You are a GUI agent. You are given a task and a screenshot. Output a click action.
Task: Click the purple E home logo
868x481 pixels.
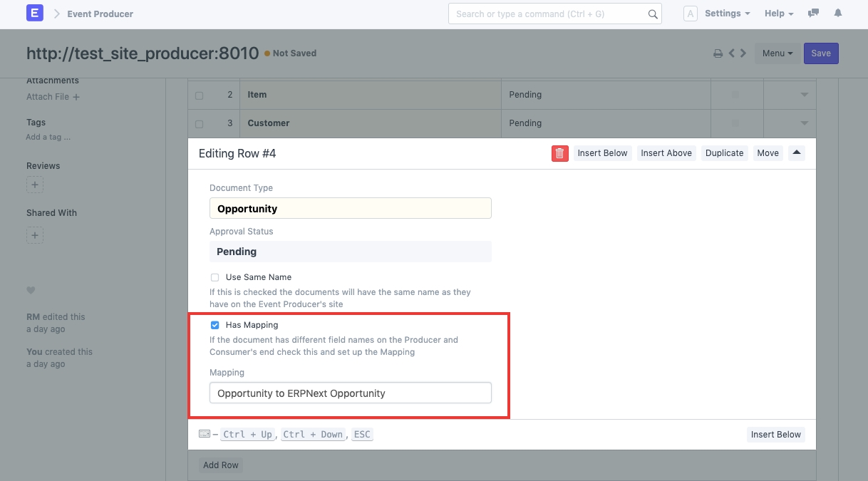[34, 14]
